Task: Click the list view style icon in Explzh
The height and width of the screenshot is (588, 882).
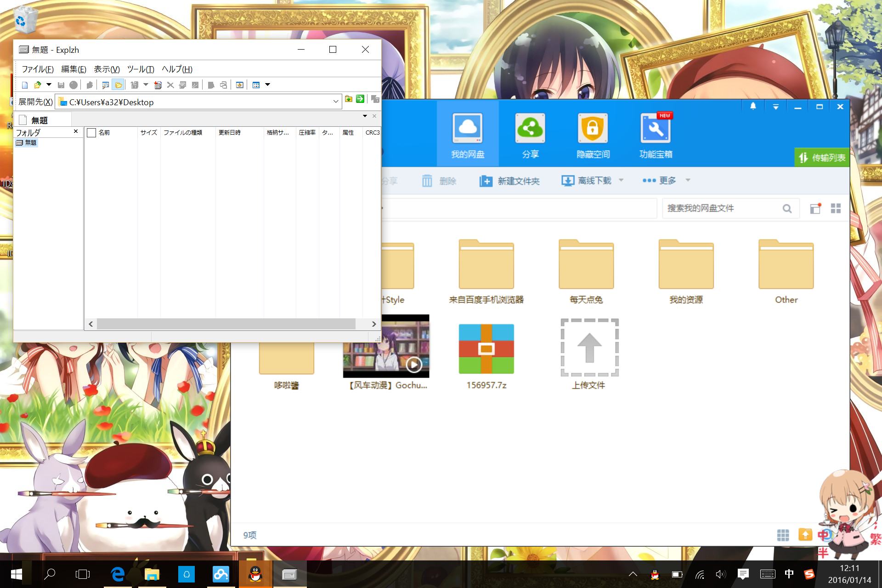Action: tap(256, 85)
